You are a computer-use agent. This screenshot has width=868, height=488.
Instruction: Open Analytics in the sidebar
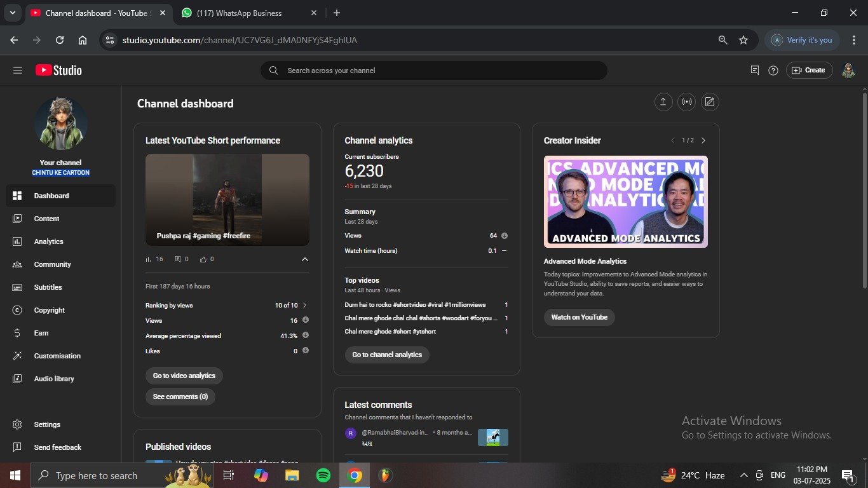pos(60,241)
